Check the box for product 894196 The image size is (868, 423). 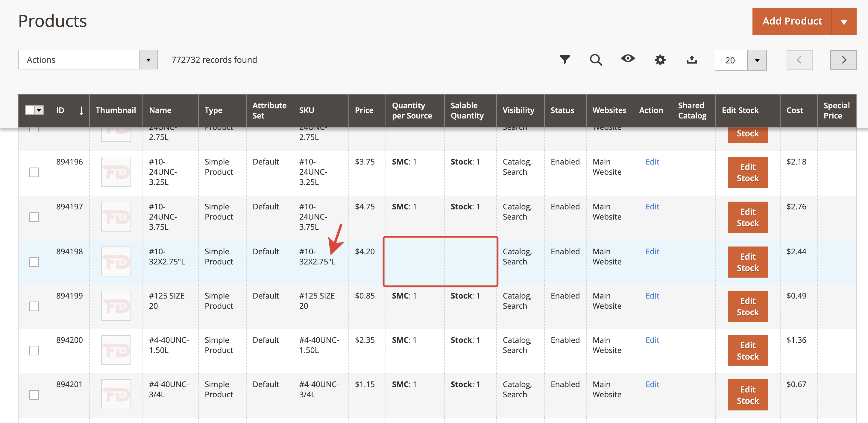(x=34, y=172)
